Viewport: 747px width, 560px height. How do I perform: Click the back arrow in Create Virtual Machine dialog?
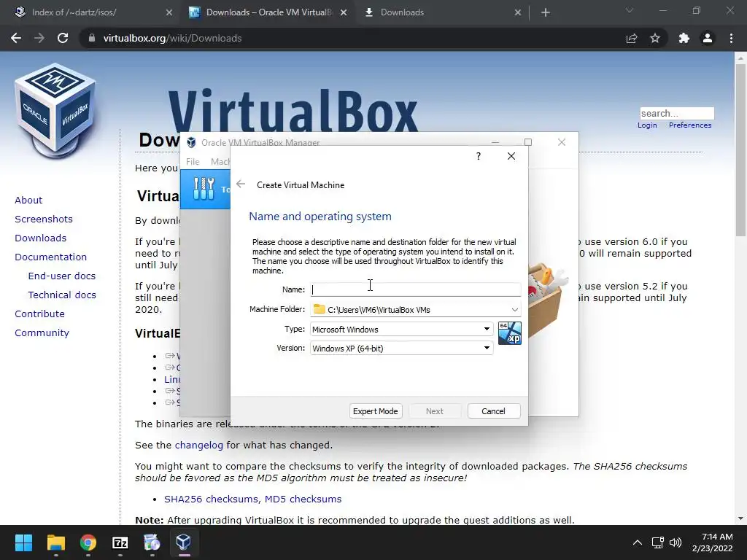click(x=241, y=184)
